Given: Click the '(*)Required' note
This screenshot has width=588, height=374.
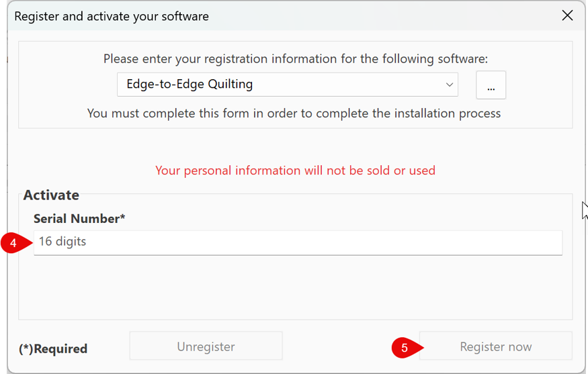Looking at the screenshot, I should click(53, 349).
